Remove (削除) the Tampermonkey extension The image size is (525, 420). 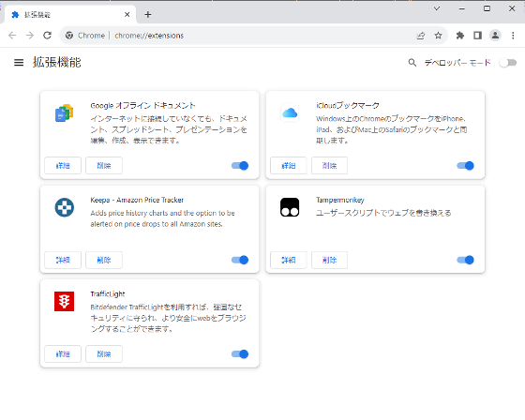click(329, 260)
